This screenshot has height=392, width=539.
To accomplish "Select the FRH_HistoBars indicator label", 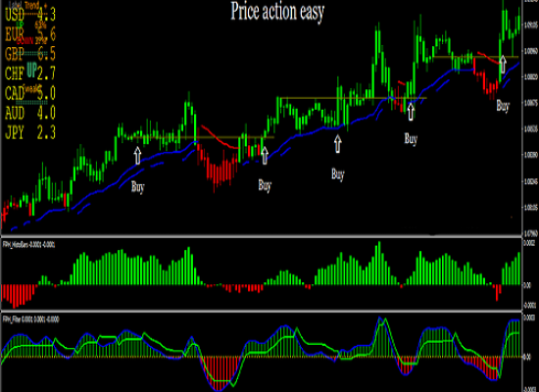I will 28,244.
